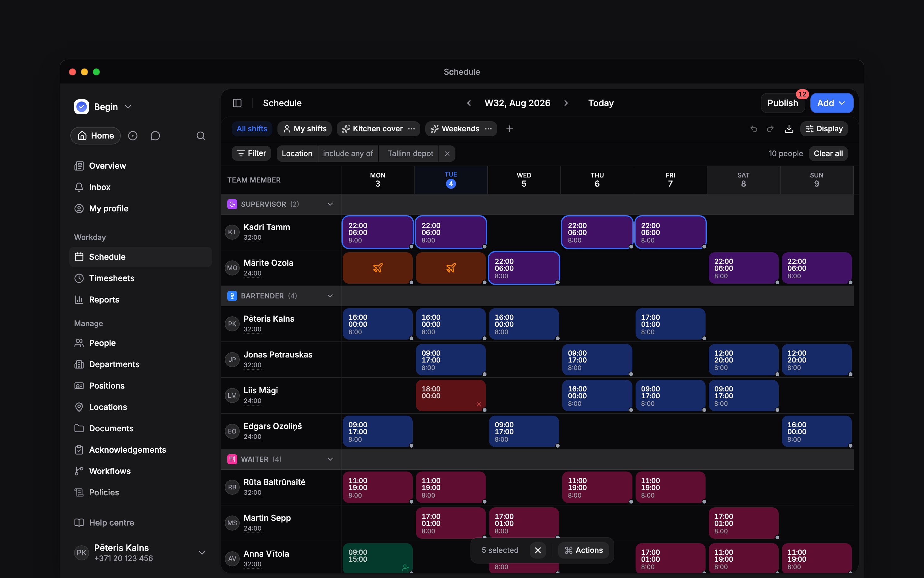Toggle the sidebar panel icon
This screenshot has width=924, height=578.
(237, 103)
